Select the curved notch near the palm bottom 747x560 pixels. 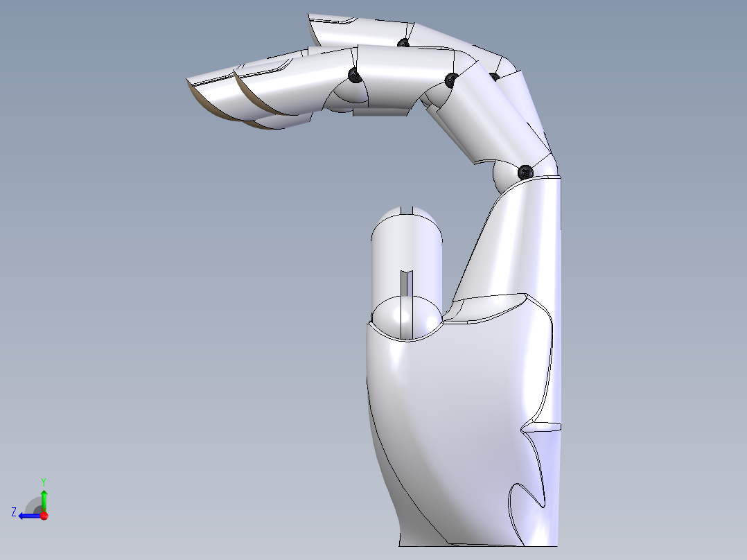pos(523,493)
